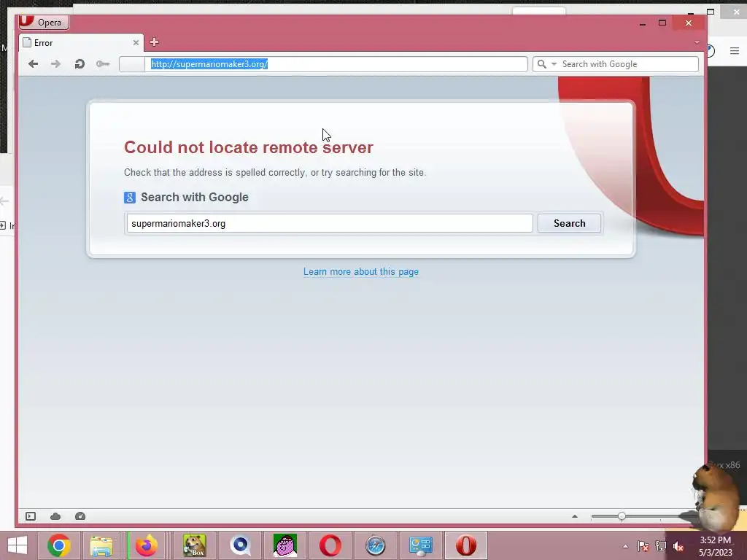Go forward with the forward arrow
The height and width of the screenshot is (560, 747).
tap(55, 64)
